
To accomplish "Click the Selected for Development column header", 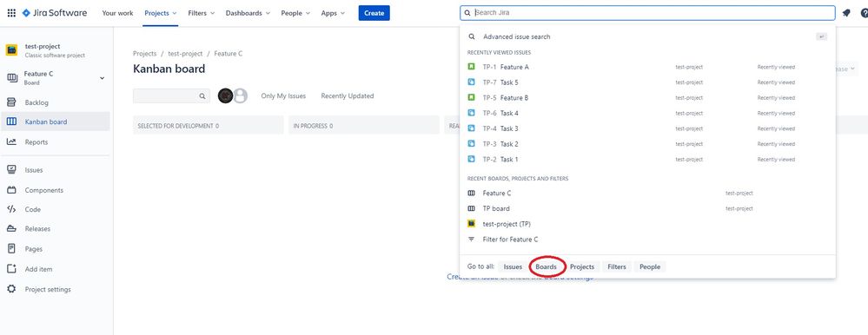I will tap(209, 126).
